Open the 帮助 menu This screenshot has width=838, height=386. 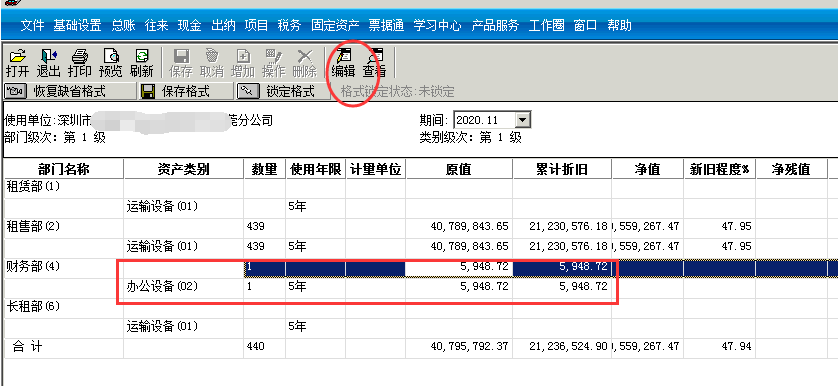pos(619,25)
